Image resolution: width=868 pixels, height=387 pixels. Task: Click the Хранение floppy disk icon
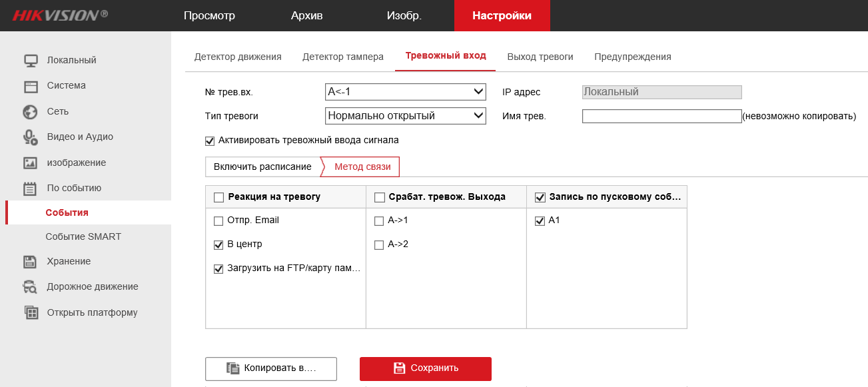pyautogui.click(x=30, y=262)
